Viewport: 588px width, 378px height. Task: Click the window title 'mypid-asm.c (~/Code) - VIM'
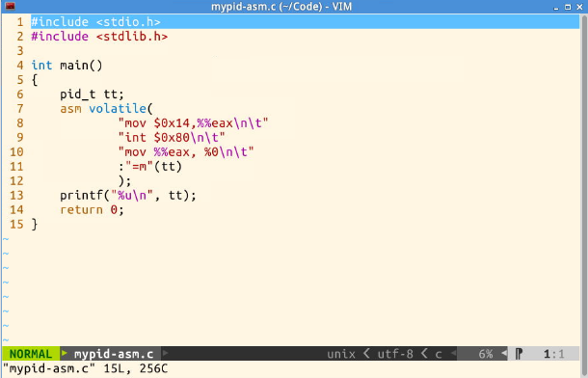point(281,7)
